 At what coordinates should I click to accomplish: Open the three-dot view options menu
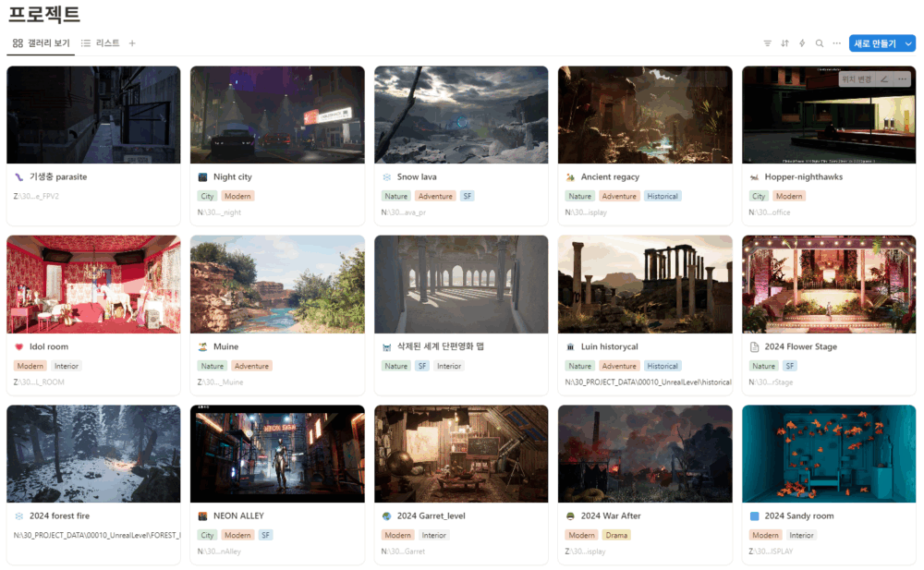click(836, 43)
